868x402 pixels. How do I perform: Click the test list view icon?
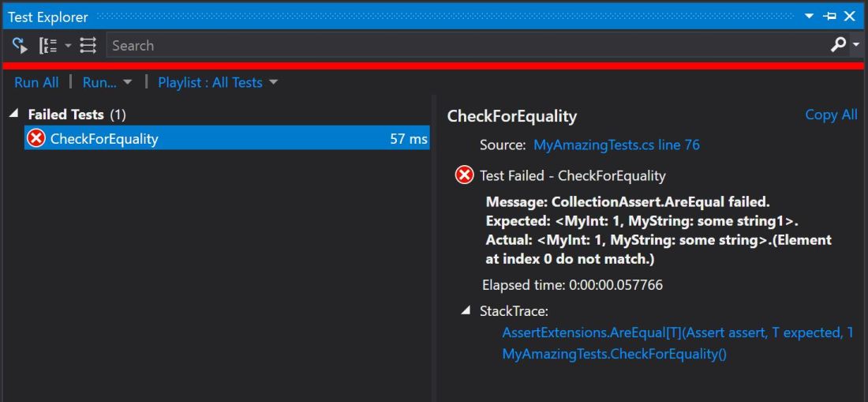88,46
